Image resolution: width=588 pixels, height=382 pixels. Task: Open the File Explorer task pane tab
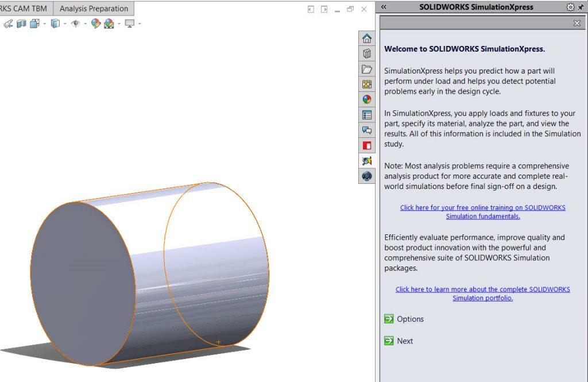tap(367, 69)
